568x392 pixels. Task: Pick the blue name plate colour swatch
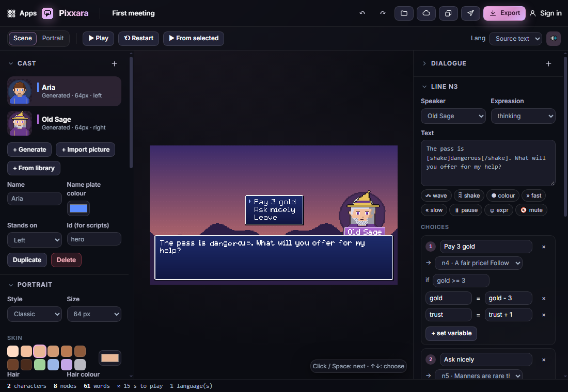(x=78, y=208)
